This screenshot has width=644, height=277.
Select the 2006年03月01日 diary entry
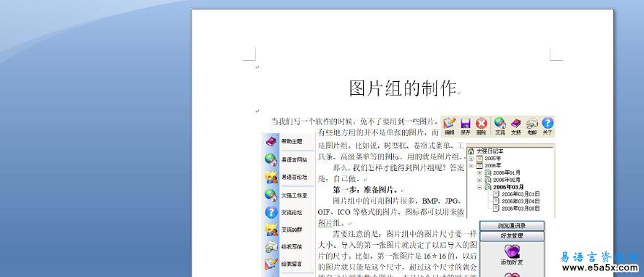point(520,194)
